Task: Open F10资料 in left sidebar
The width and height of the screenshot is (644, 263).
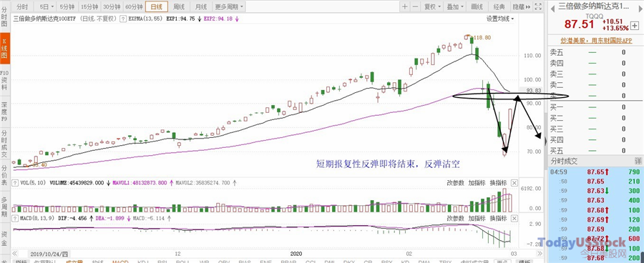Action: pos(5,81)
